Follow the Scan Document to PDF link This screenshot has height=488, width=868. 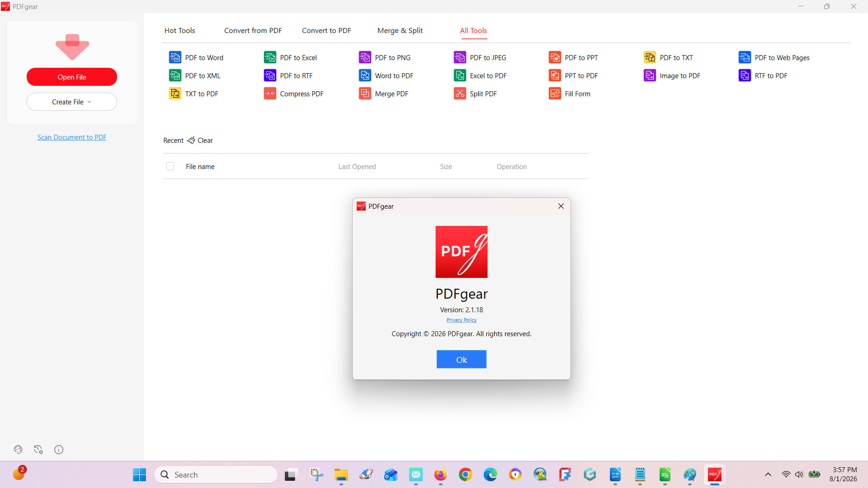(72, 137)
